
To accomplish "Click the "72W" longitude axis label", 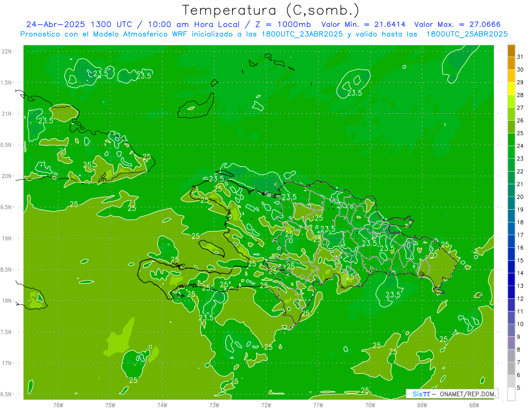I will [266, 405].
